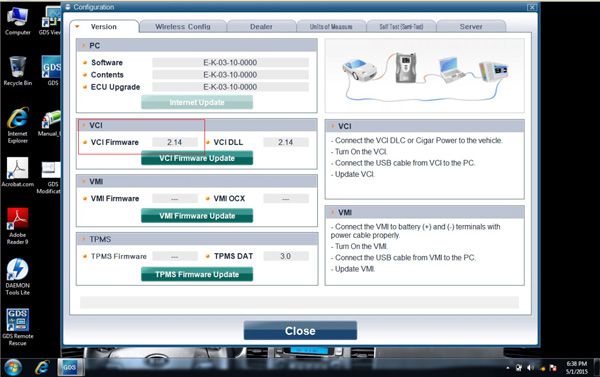Open GDS Remote Rescue desktop icon
The image size is (600, 377).
pos(18,327)
